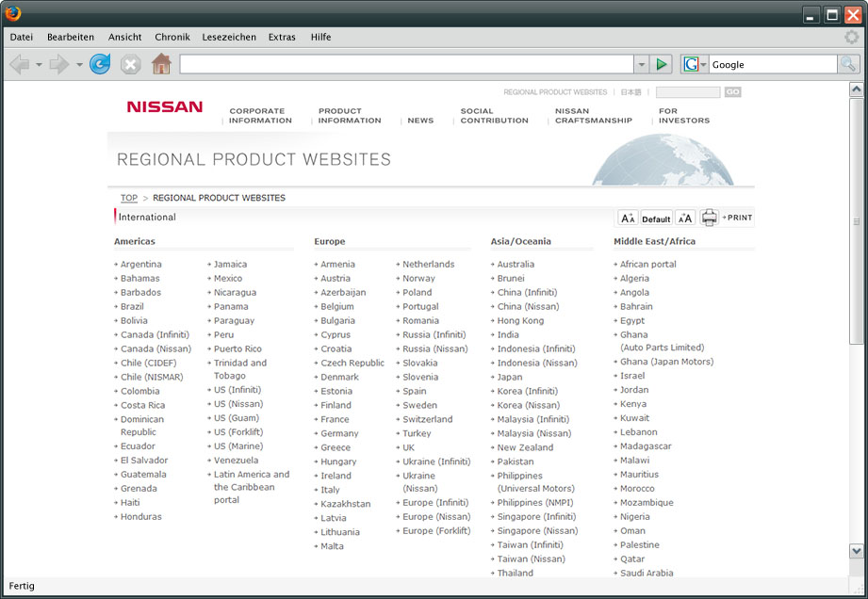Click the Firefox logo in title bar
Image resolution: width=868 pixels, height=599 pixels.
tap(13, 13)
